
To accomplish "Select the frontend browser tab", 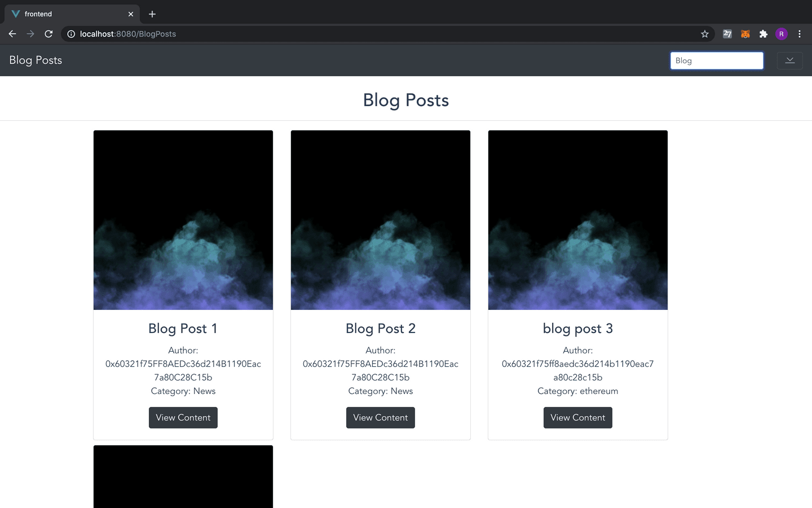I will (73, 14).
